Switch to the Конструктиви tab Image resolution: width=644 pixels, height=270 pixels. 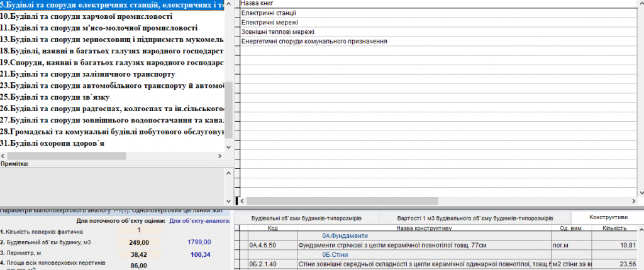click(608, 217)
